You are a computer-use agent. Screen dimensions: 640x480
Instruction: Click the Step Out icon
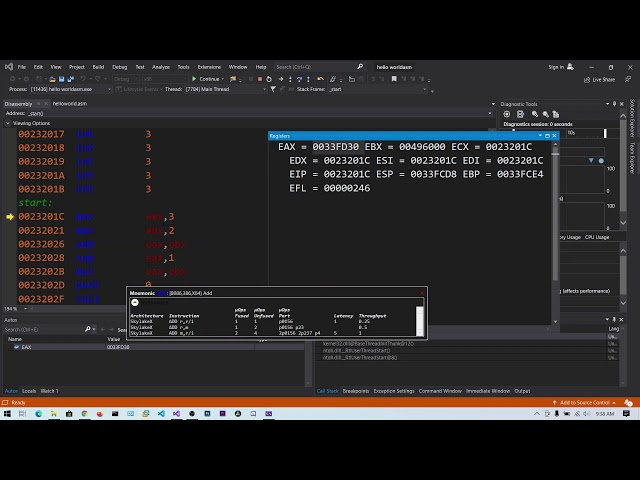[308, 79]
